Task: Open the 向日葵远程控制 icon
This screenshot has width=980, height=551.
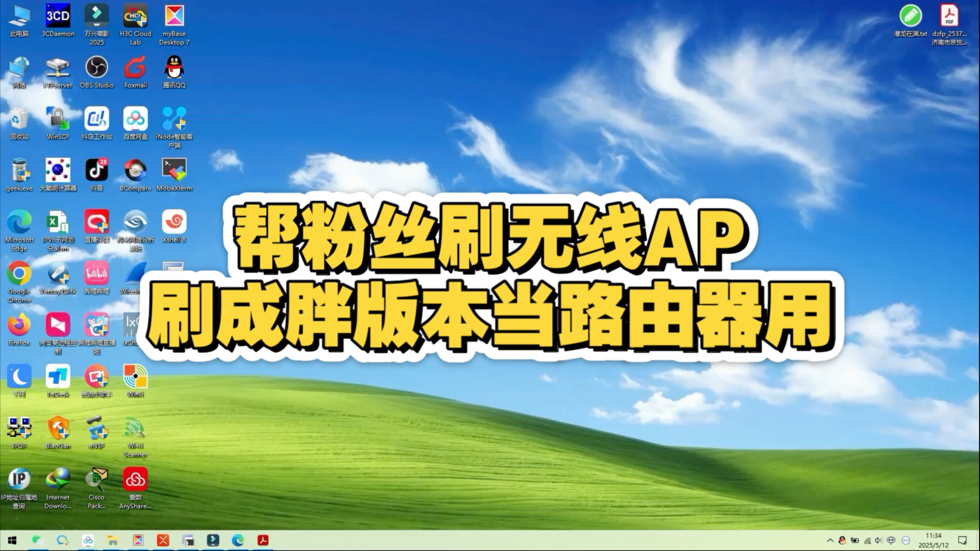Action: coord(58,334)
